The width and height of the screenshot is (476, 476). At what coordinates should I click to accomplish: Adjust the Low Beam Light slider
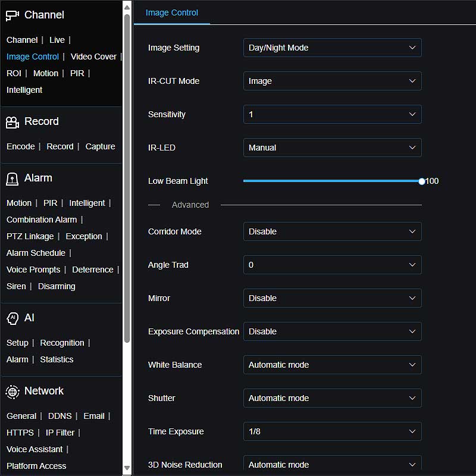[x=422, y=181]
